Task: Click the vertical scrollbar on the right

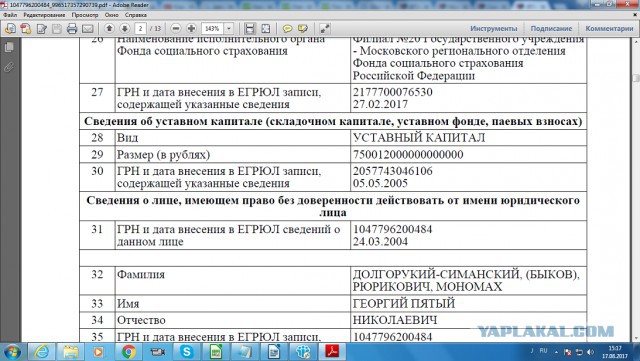Action: coord(636,190)
